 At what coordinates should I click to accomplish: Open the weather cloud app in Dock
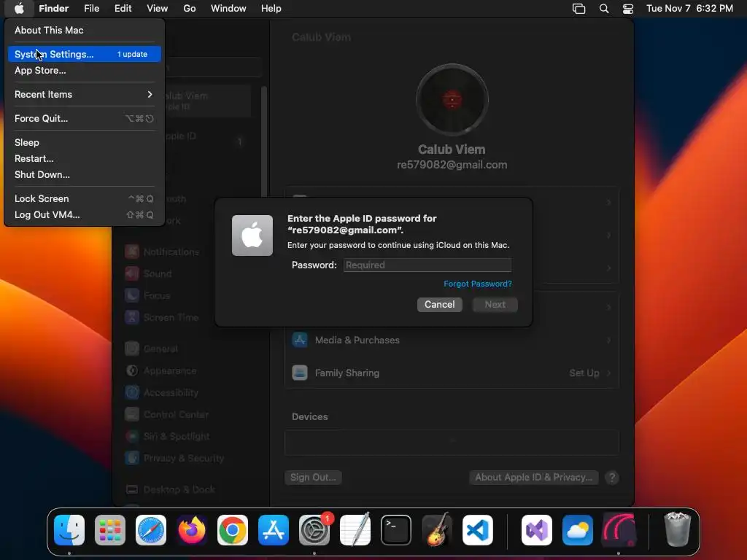click(x=578, y=530)
